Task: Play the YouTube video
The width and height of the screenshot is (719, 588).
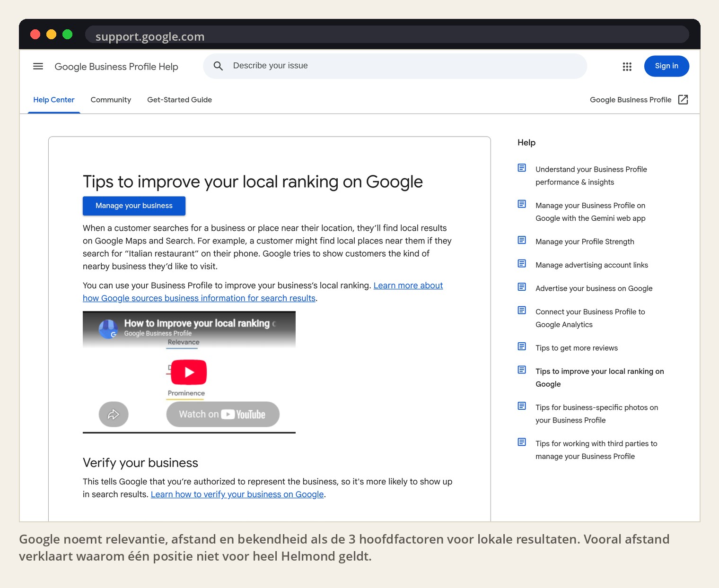Action: [x=189, y=372]
